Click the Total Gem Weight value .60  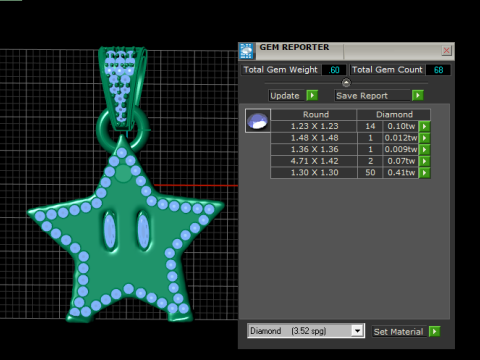[x=334, y=70]
